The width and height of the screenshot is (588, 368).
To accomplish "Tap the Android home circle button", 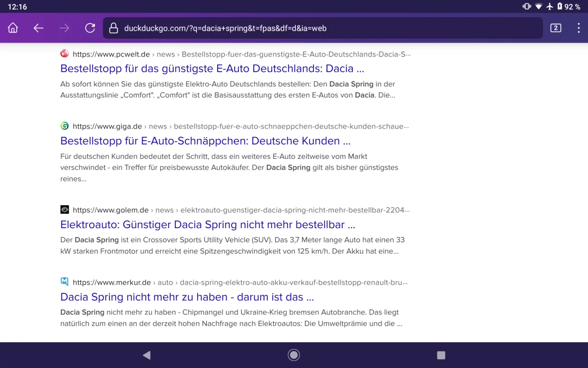I will [x=294, y=355].
